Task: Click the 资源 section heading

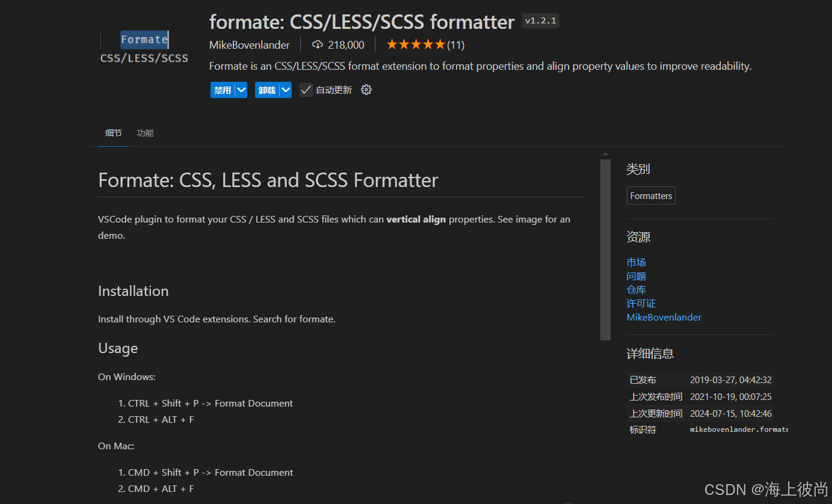Action: click(638, 237)
